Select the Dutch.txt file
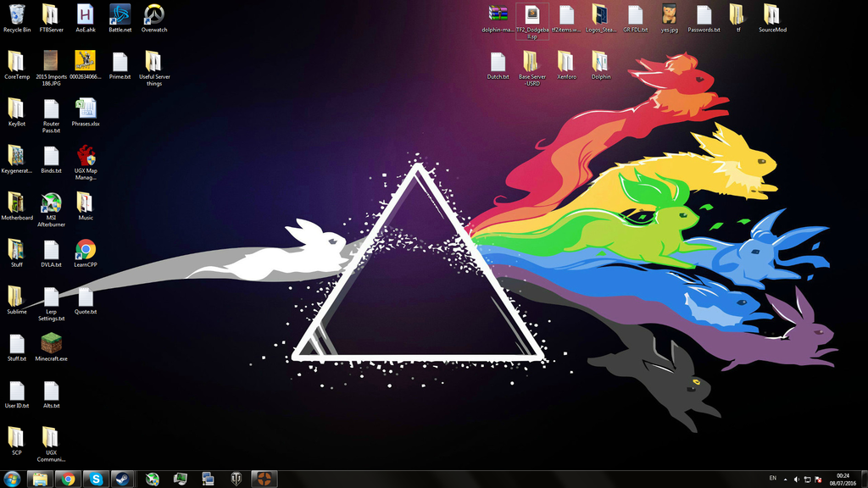 click(498, 65)
